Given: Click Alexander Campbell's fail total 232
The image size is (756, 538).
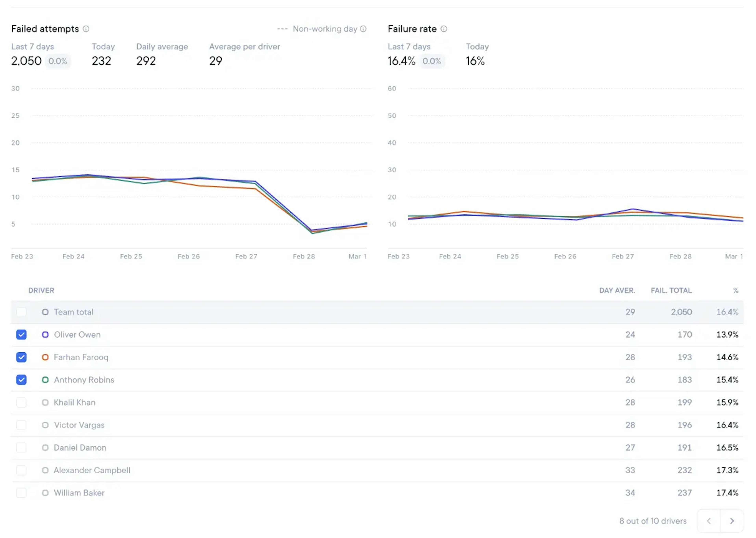Looking at the screenshot, I should 685,470.
